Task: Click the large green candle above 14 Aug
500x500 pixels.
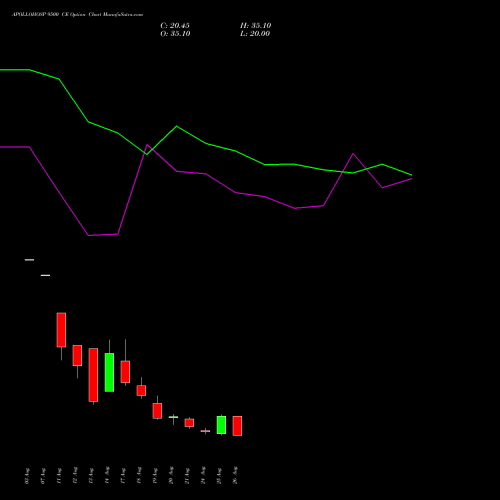Action: click(x=109, y=372)
